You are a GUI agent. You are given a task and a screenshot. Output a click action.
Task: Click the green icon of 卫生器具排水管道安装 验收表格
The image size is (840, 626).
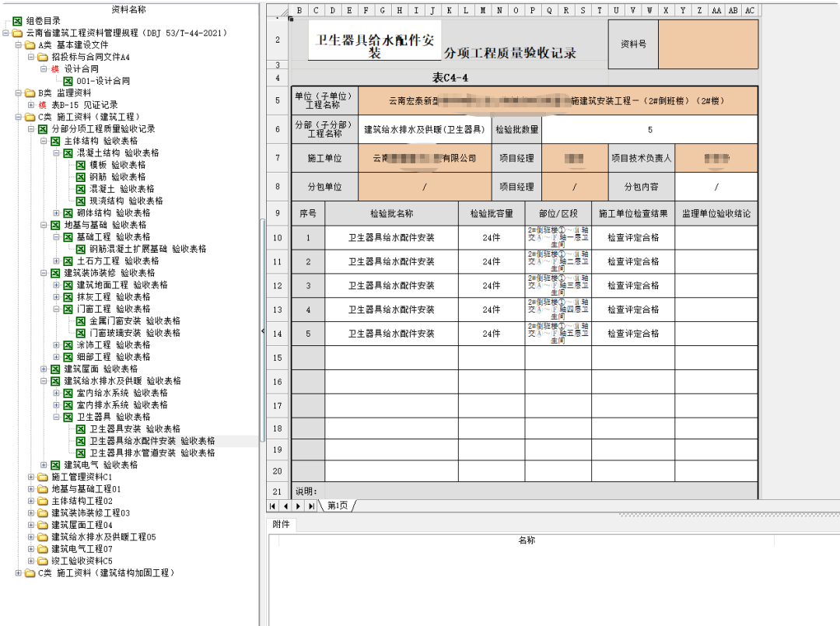pos(81,453)
